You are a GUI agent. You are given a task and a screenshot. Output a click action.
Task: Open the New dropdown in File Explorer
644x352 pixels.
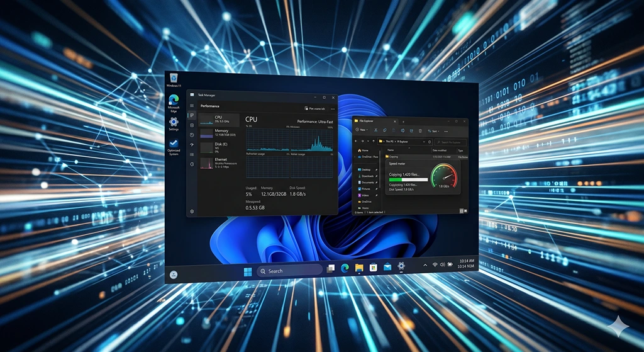pyautogui.click(x=362, y=130)
